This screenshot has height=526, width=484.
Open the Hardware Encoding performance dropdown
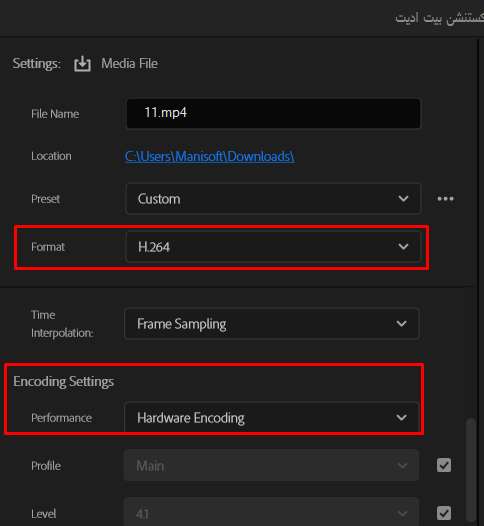tap(271, 417)
